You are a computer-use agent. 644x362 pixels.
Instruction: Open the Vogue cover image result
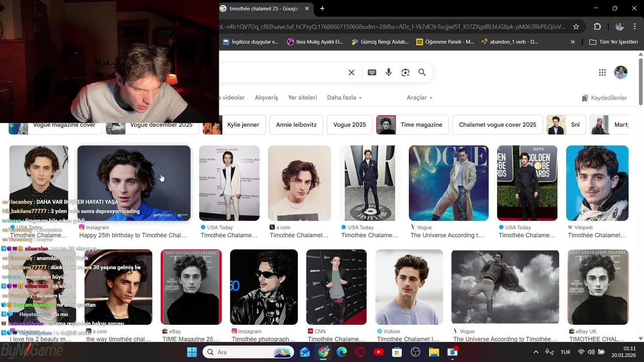pyautogui.click(x=449, y=183)
